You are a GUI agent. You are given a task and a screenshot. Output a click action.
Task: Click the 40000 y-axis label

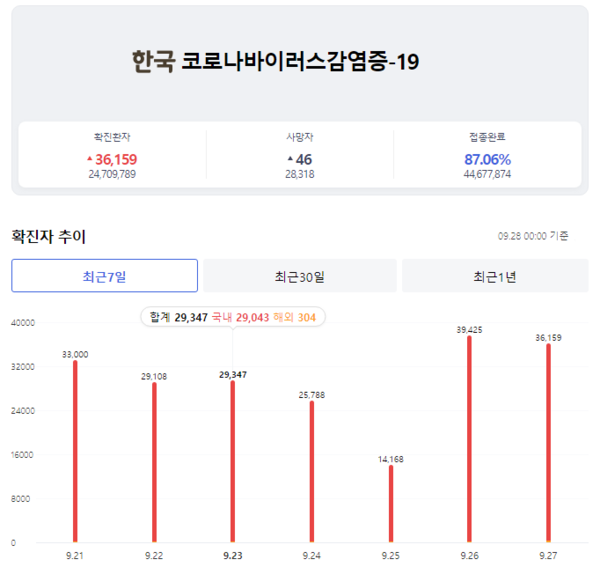[23, 323]
